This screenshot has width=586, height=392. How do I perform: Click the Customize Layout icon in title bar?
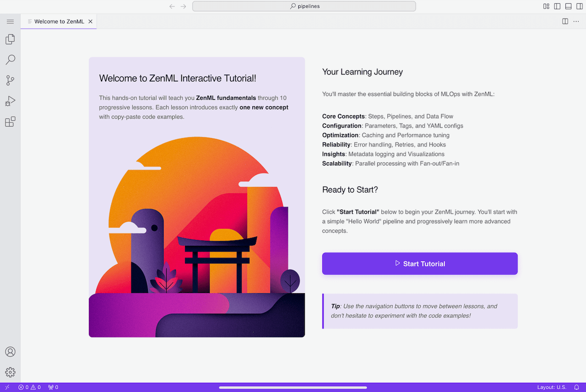click(x=546, y=6)
